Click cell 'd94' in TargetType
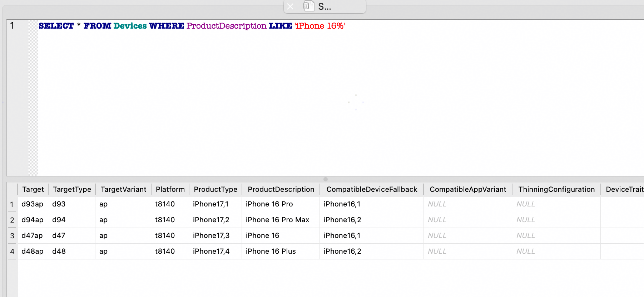 [x=72, y=220]
